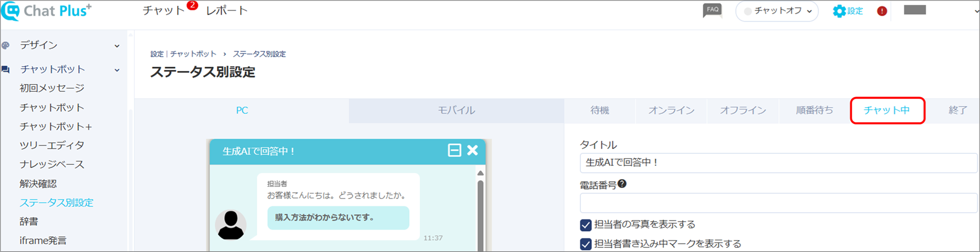
Task: Click into the タイトル input field
Action: coord(778,163)
